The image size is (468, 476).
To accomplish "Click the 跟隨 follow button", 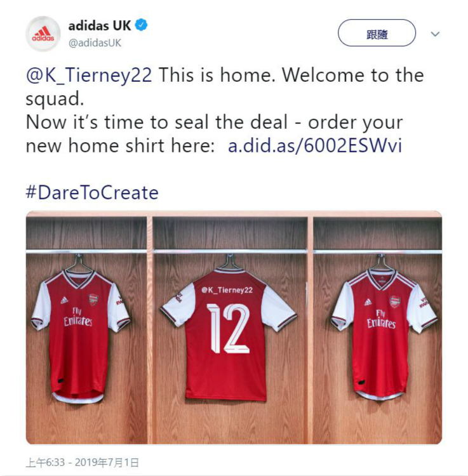I will [x=377, y=33].
